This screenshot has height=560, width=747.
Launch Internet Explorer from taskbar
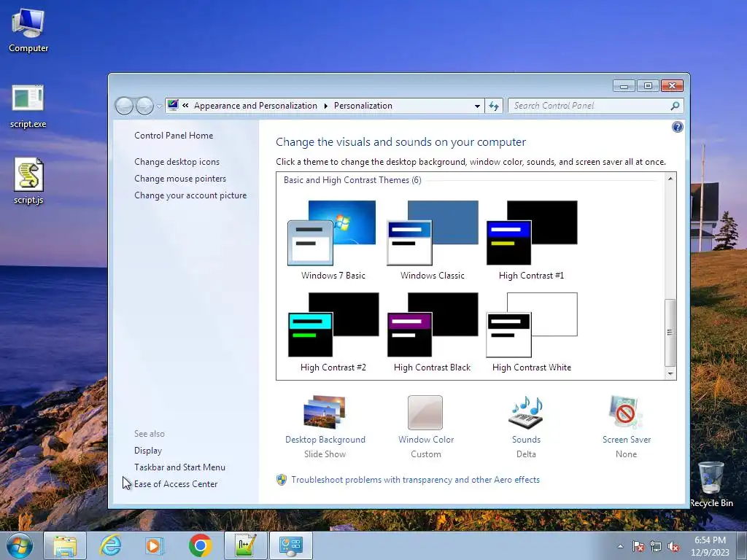pos(110,545)
